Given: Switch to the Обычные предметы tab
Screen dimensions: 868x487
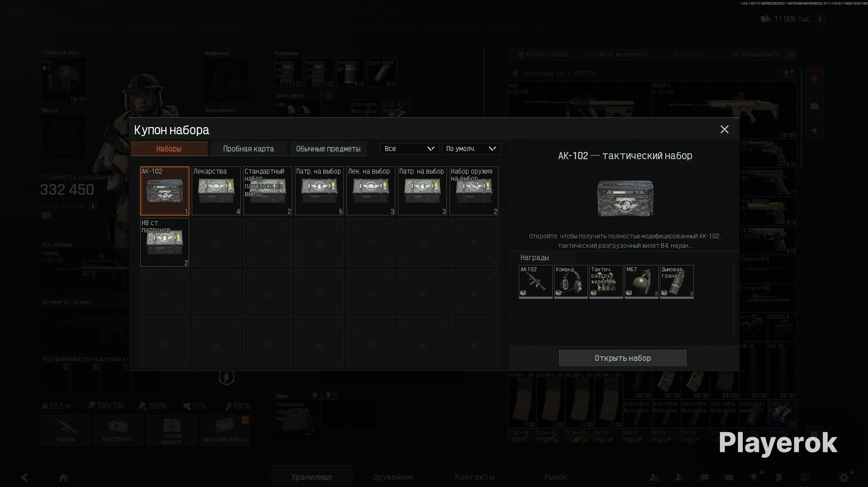Looking at the screenshot, I should coord(328,149).
